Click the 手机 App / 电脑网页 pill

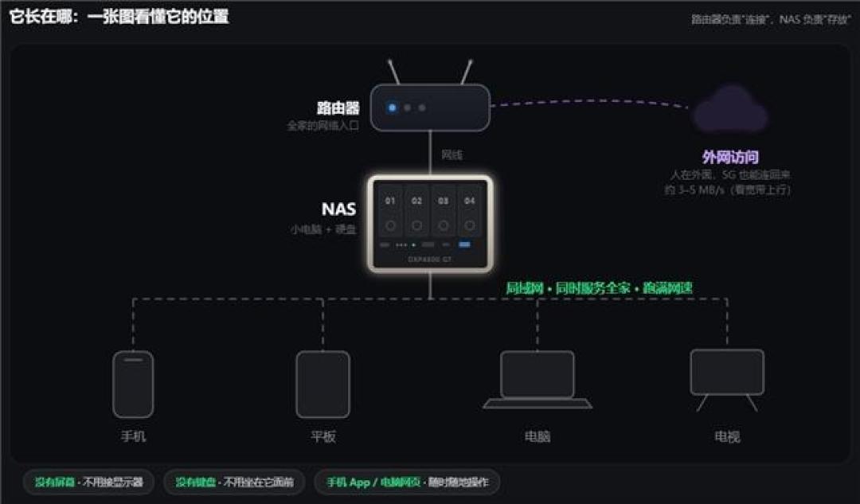(x=407, y=482)
